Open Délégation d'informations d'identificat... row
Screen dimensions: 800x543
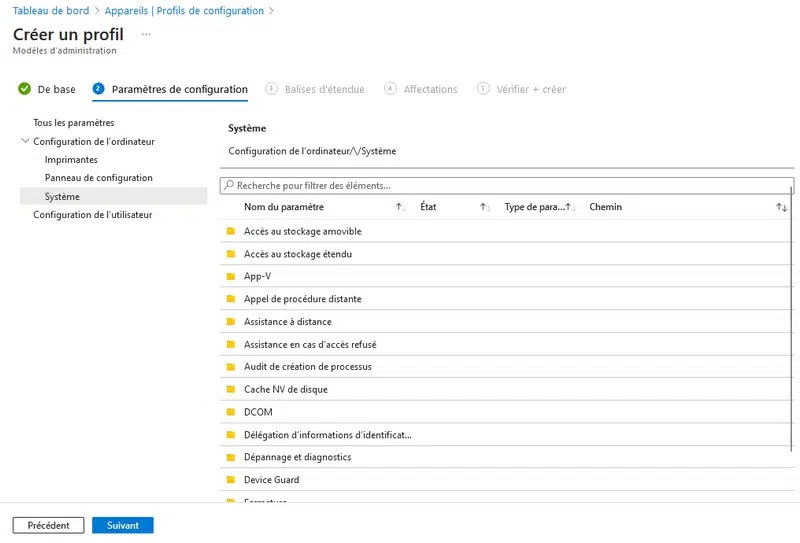[507, 435]
